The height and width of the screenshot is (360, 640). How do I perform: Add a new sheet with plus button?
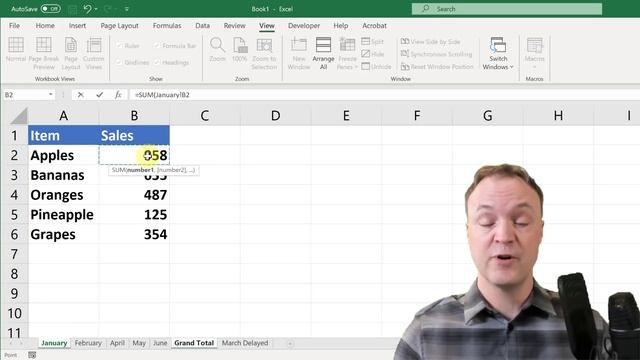coord(290,344)
